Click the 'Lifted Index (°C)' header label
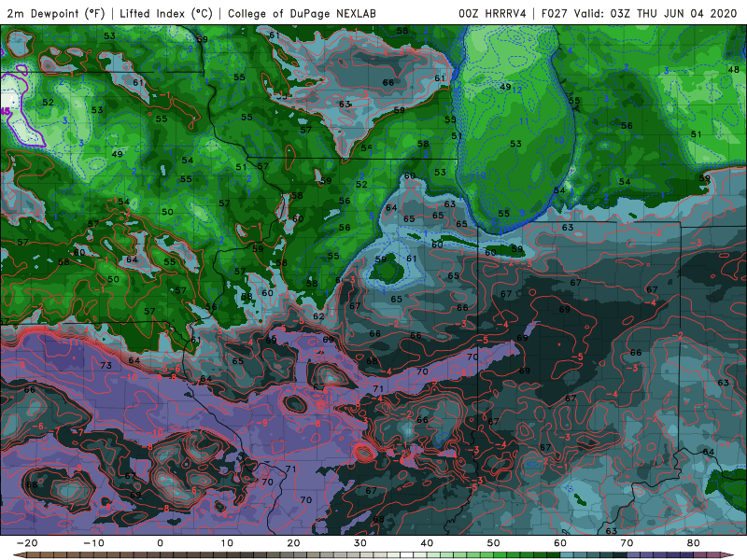The height and width of the screenshot is (560, 747). coord(166,14)
